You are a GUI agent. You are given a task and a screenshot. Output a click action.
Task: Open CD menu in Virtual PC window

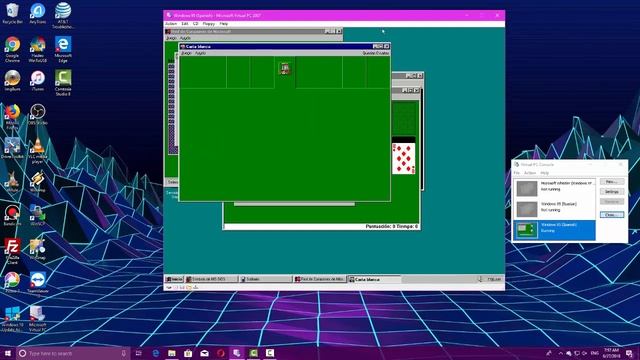196,24
